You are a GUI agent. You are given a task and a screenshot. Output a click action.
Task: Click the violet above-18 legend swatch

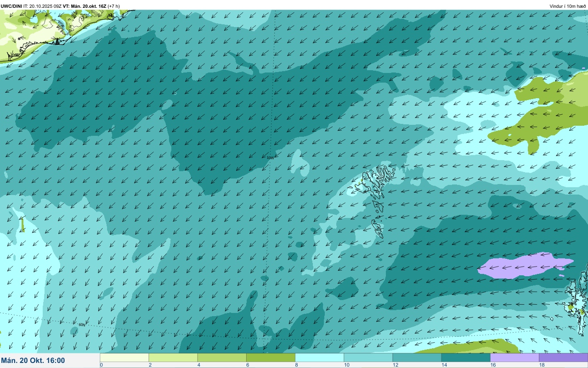564,357
